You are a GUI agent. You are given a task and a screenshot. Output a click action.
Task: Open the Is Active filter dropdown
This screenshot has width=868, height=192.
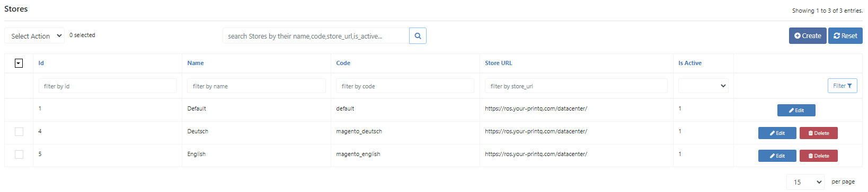pyautogui.click(x=703, y=86)
